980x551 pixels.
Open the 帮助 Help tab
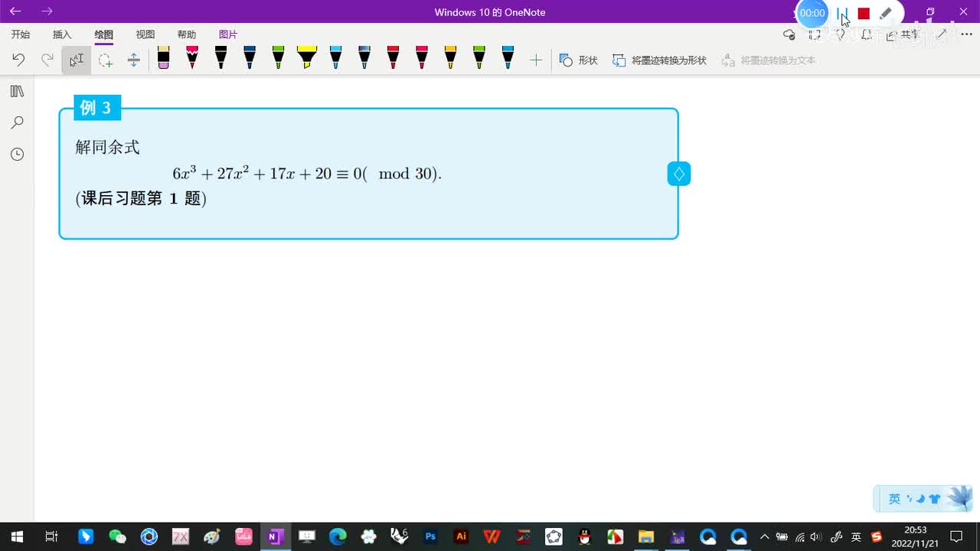click(x=186, y=34)
